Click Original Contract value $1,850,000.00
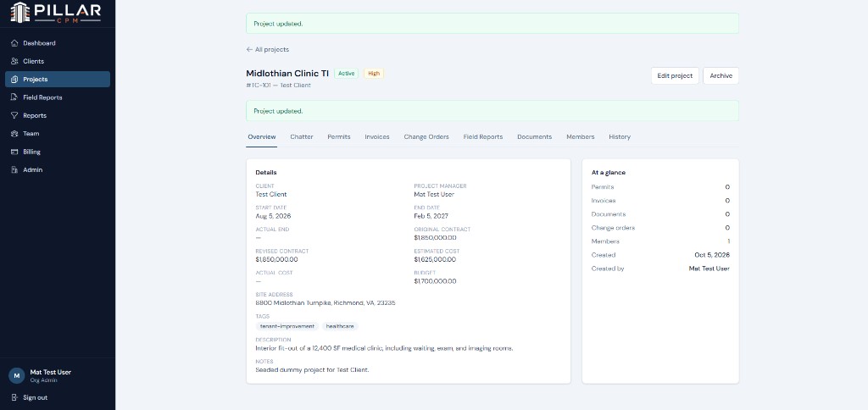Viewport: 868px width, 410px height. pyautogui.click(x=435, y=237)
